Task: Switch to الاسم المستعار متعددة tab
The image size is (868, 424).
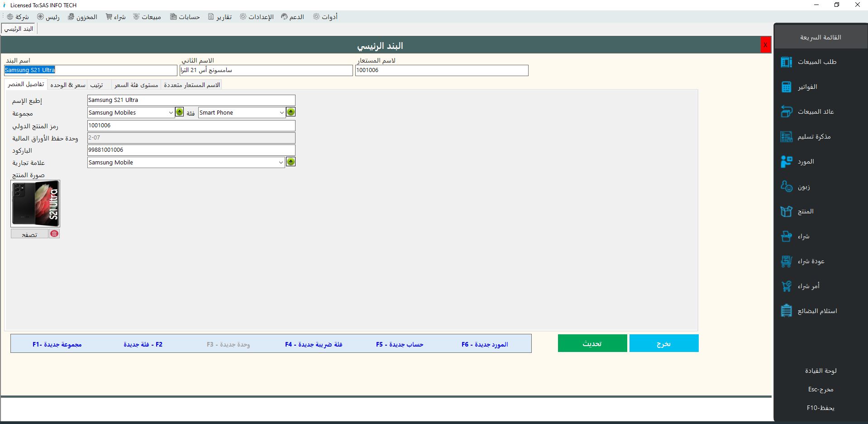Action: point(192,85)
